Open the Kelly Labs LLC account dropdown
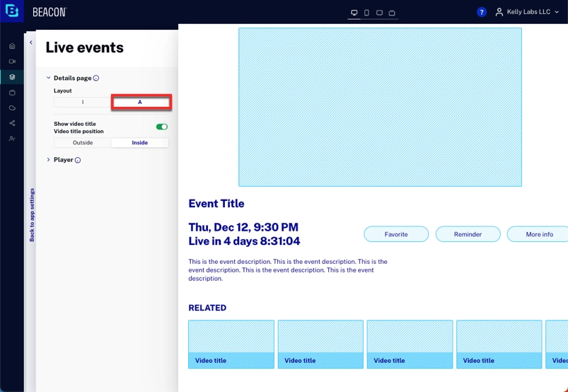This screenshot has height=392, width=568. [x=527, y=12]
